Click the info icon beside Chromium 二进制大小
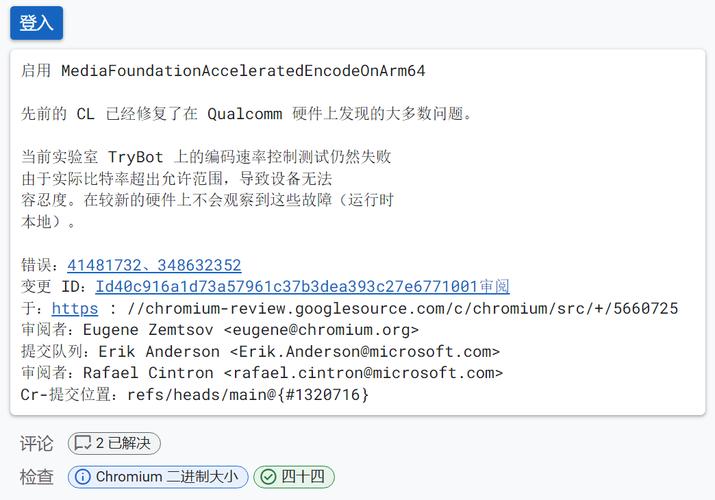This screenshot has width=715, height=500. [x=82, y=477]
